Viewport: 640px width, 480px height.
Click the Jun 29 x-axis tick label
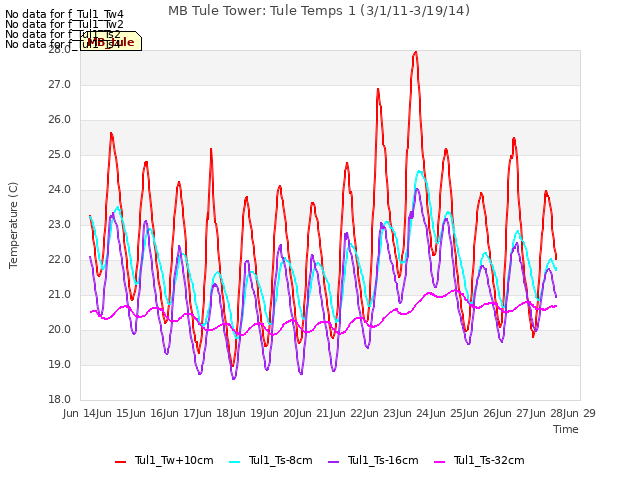580,413
